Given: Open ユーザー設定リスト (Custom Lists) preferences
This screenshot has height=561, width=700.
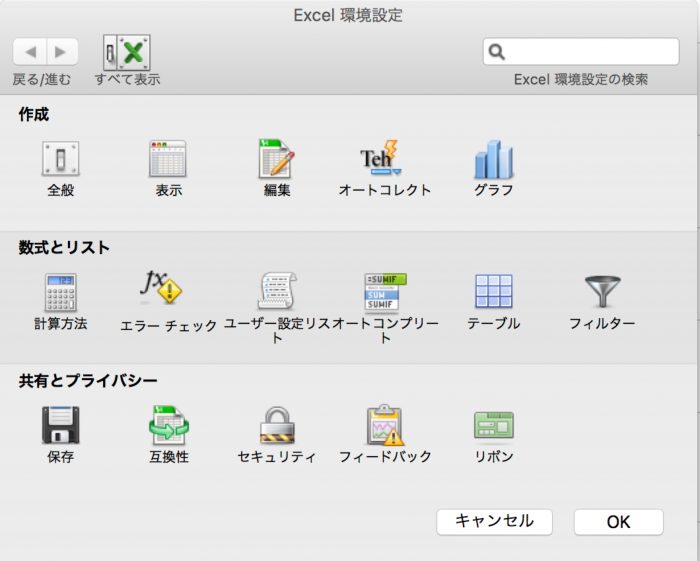Looking at the screenshot, I should (277, 292).
